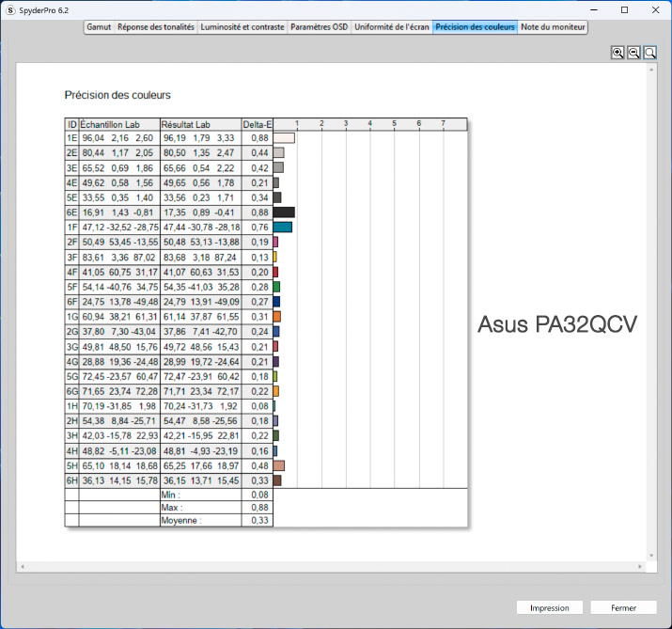Click Delta-E value 0,48 in row 5H
The width and height of the screenshot is (672, 629).
(258, 465)
